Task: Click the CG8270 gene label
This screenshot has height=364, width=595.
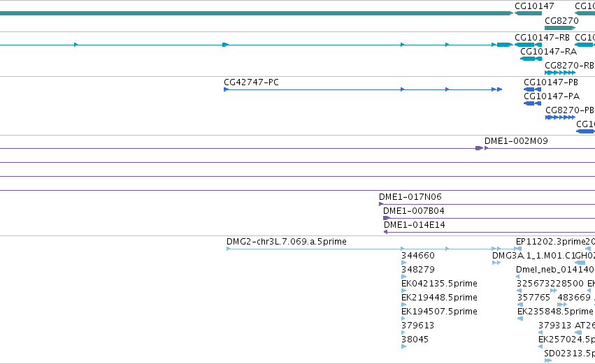Action: (x=561, y=20)
